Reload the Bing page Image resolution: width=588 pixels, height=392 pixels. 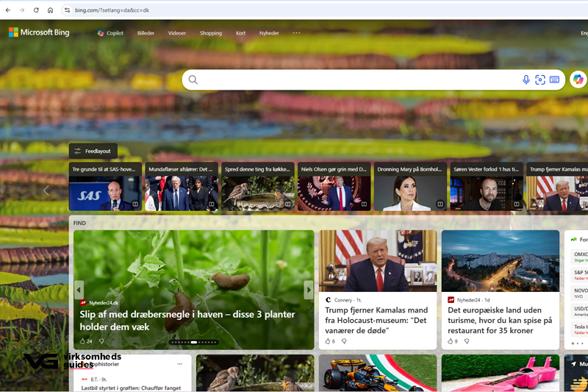pos(36,10)
